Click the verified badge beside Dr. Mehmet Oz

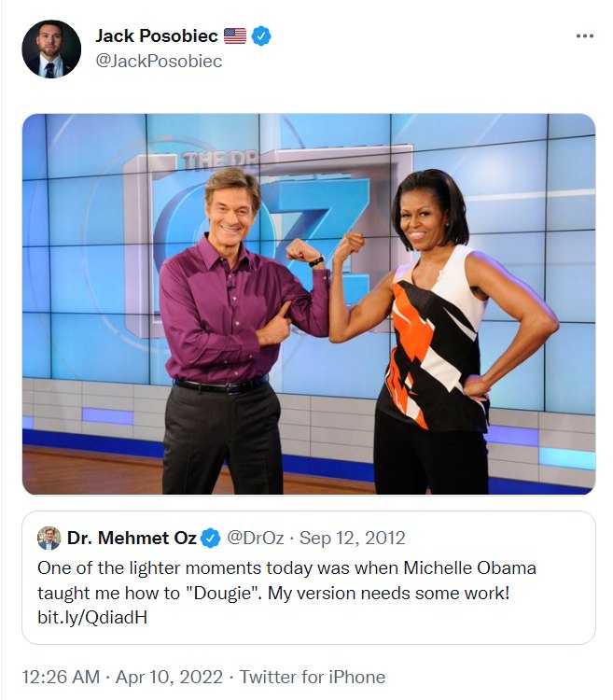tap(211, 538)
